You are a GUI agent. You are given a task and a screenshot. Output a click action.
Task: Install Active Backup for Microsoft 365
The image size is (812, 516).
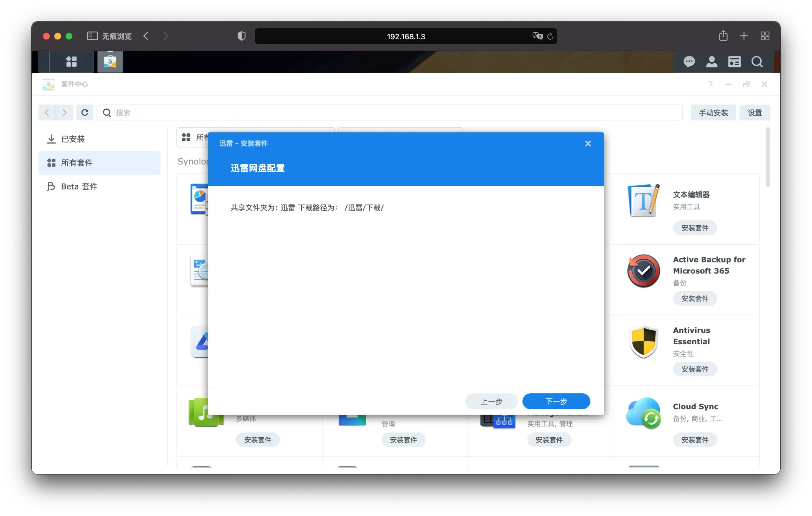pos(695,299)
